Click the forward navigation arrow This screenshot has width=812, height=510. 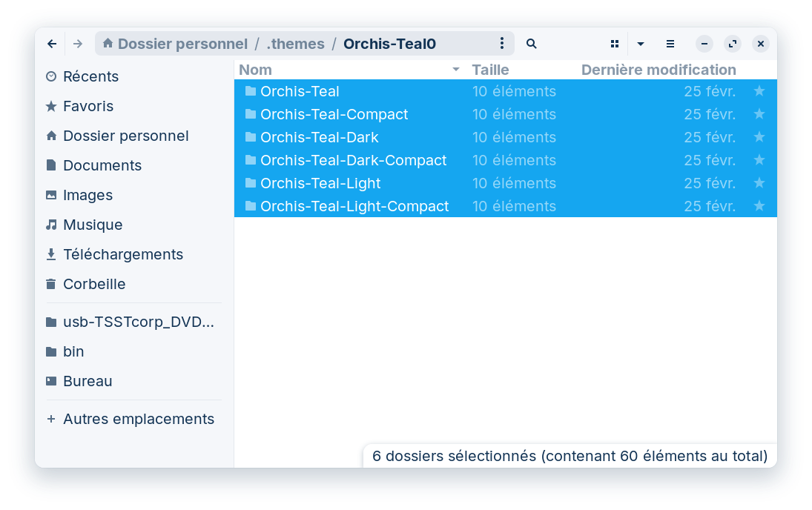pyautogui.click(x=78, y=44)
